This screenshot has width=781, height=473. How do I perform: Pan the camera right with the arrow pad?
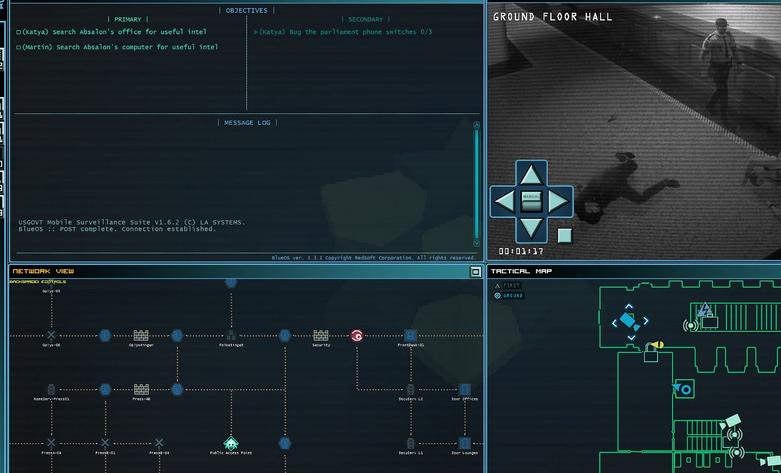click(558, 202)
